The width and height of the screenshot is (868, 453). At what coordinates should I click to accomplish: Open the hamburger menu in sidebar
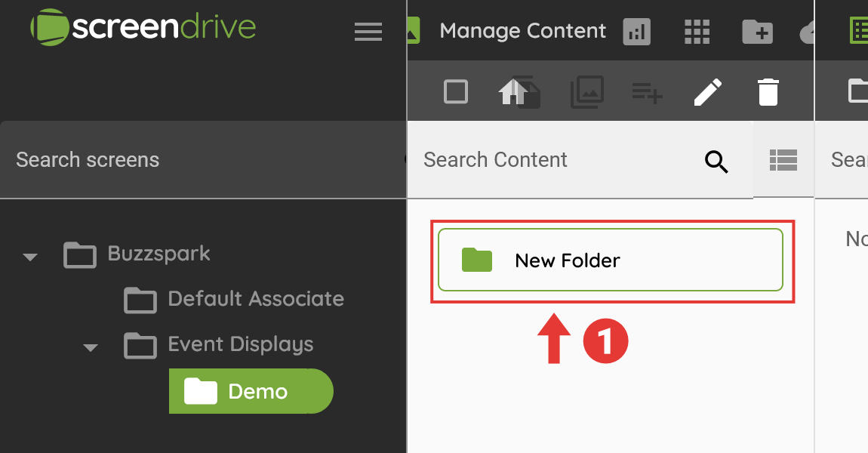tap(368, 32)
